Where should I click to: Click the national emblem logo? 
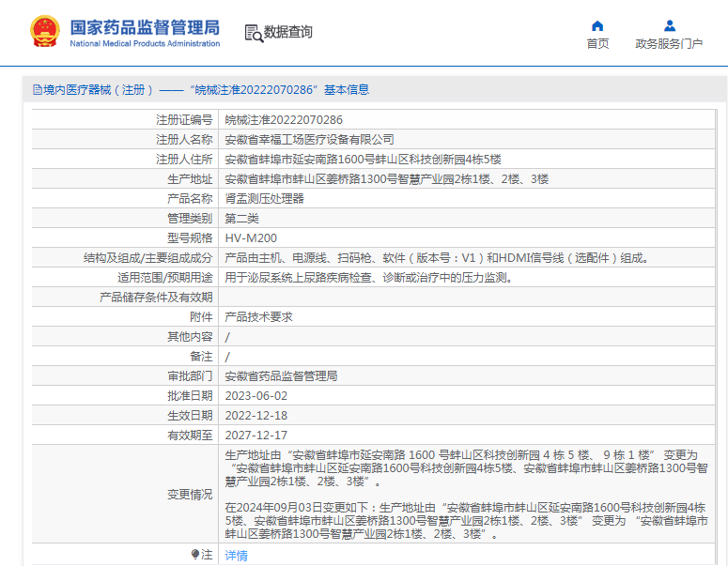pos(45,31)
